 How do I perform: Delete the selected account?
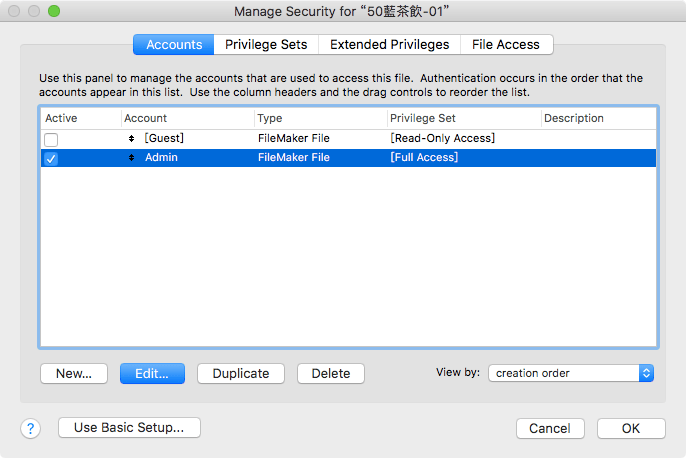coord(331,373)
